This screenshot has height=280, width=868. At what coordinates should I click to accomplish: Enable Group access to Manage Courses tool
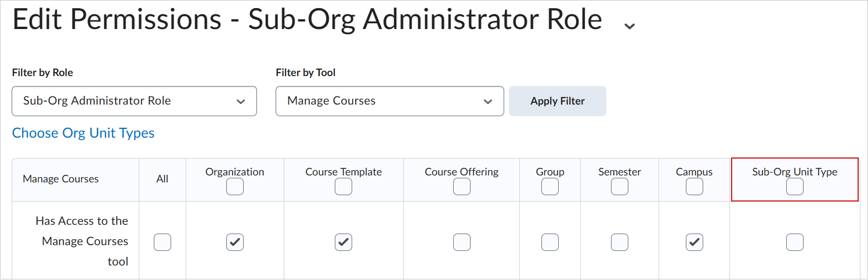[x=550, y=242]
